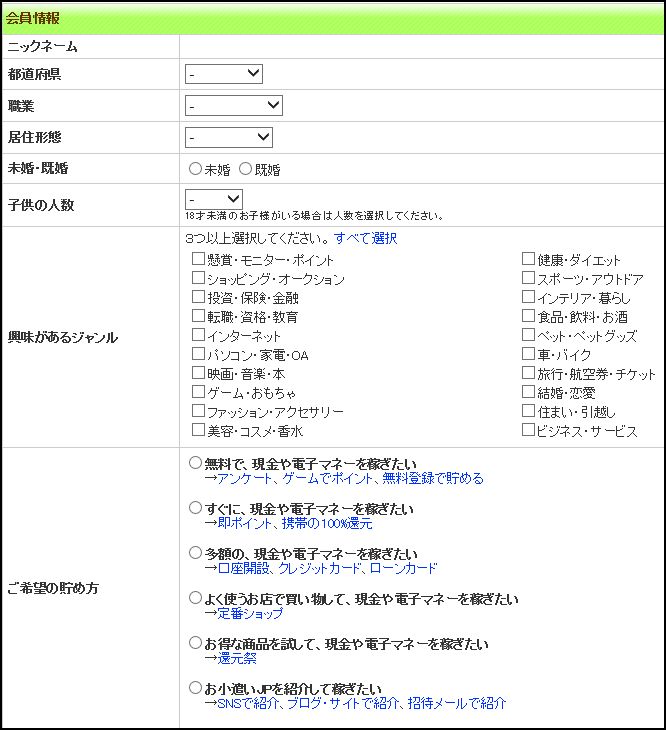The width and height of the screenshot is (666, 730).
Task: Click the ニックネーム row label
Action: click(x=42, y=47)
